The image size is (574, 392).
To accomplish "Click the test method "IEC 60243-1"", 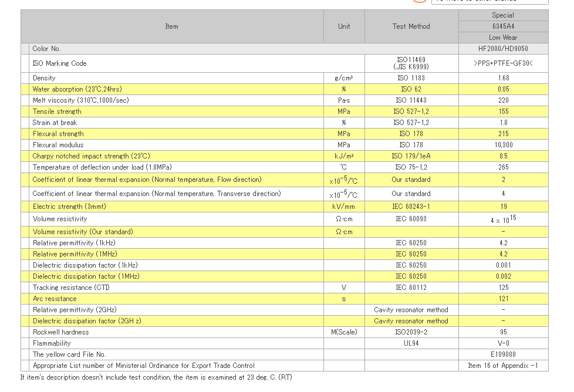I will coord(411,207).
